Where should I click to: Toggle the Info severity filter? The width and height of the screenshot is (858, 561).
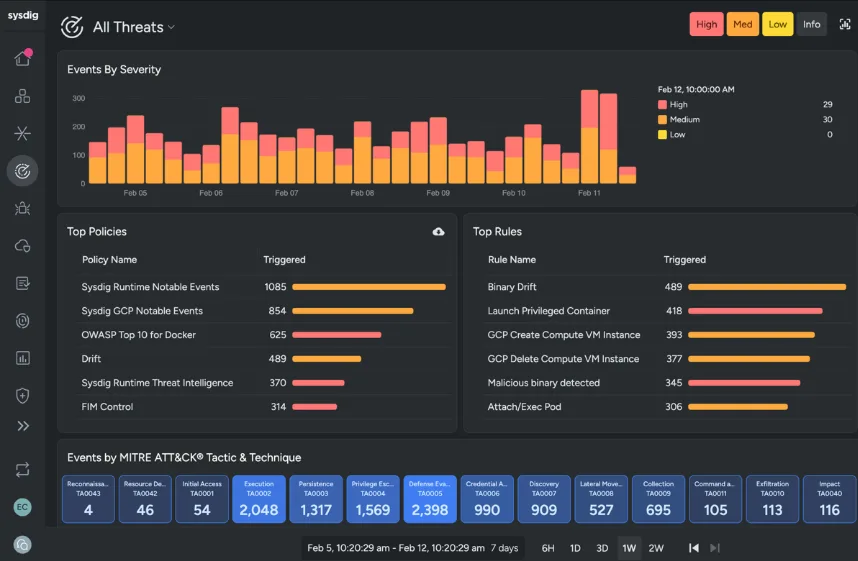click(811, 24)
